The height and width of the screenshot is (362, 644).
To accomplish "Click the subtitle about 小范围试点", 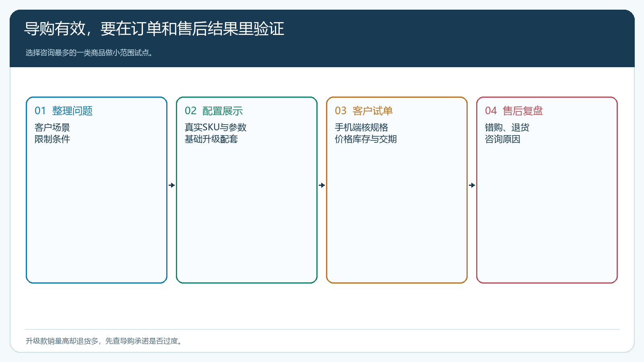I will 90,53.
